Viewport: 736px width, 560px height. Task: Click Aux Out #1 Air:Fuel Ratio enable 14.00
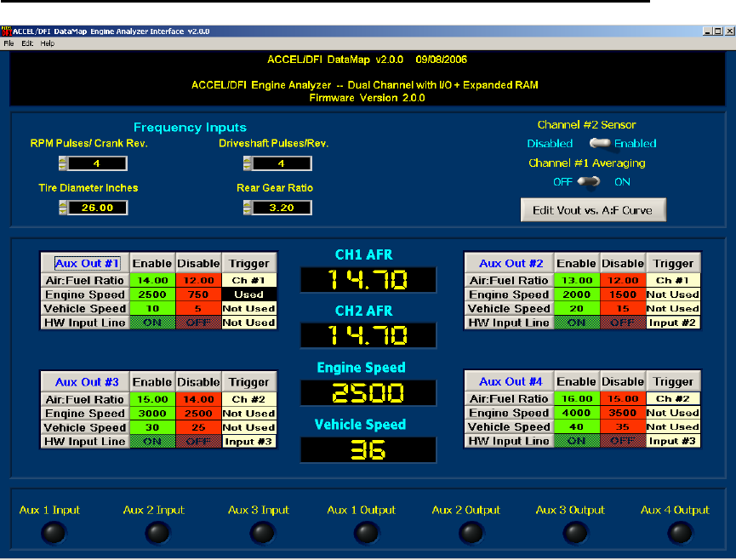(x=152, y=280)
